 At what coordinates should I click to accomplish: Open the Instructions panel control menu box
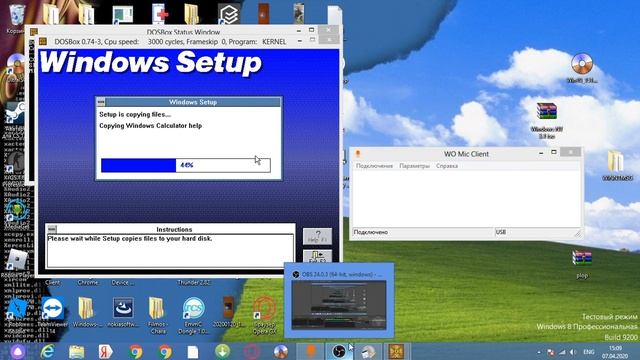pyautogui.click(x=52, y=229)
